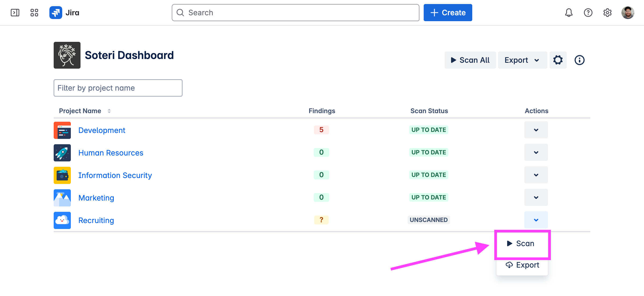Viewport: 644px width, 296px height.
Task: Open the help question mark icon
Action: (x=588, y=13)
